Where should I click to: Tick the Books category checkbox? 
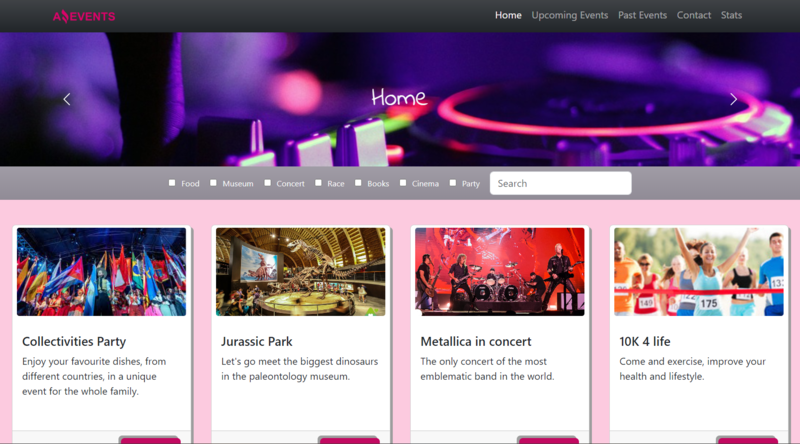click(358, 183)
